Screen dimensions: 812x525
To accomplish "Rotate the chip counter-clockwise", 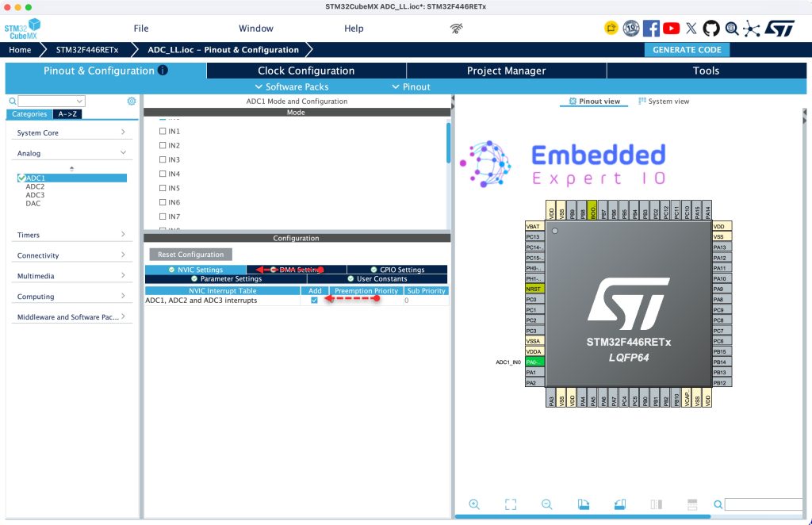I will 620,504.
